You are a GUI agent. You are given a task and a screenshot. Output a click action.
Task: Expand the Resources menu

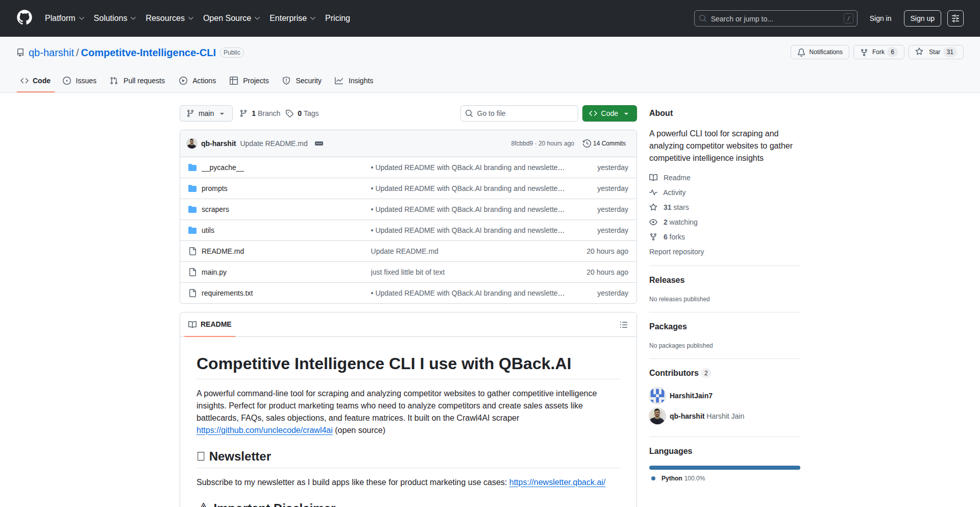[169, 18]
